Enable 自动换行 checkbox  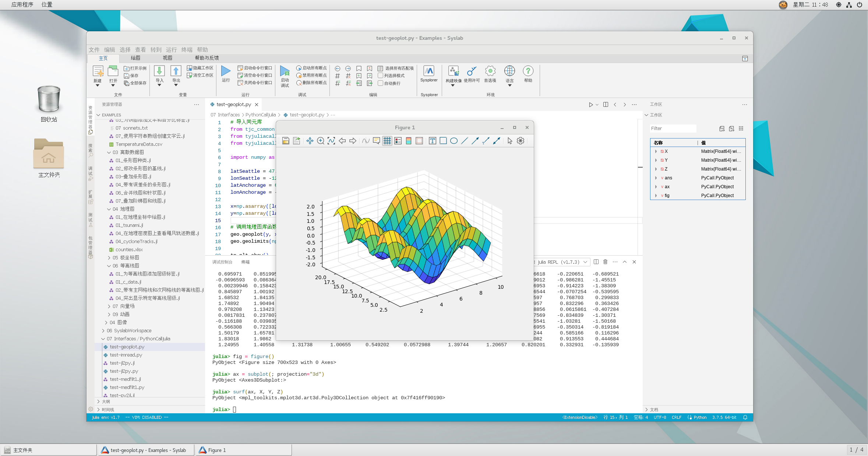[381, 83]
